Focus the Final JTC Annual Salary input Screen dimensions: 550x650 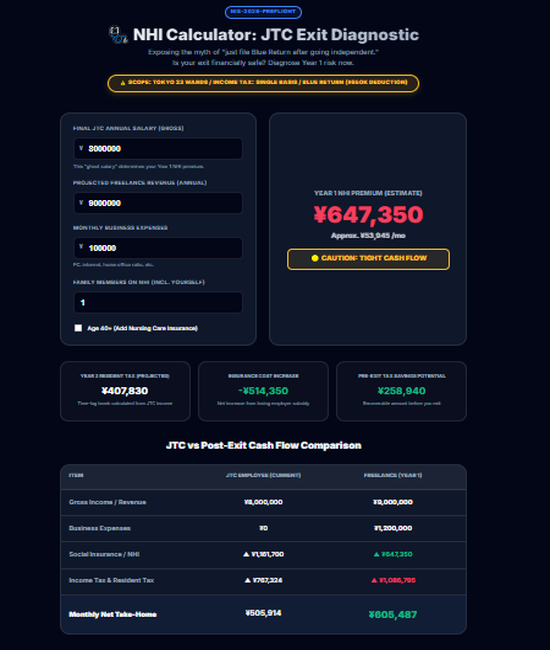pyautogui.click(x=158, y=148)
